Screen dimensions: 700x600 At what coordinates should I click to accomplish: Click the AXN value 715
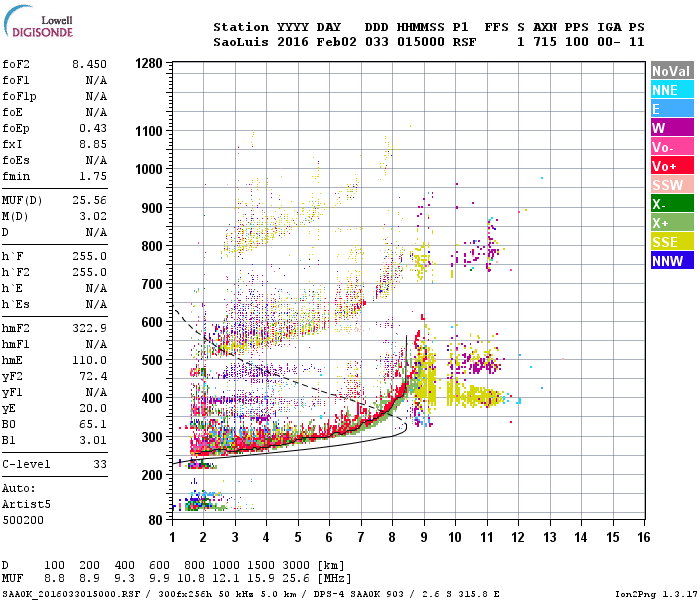(545, 42)
